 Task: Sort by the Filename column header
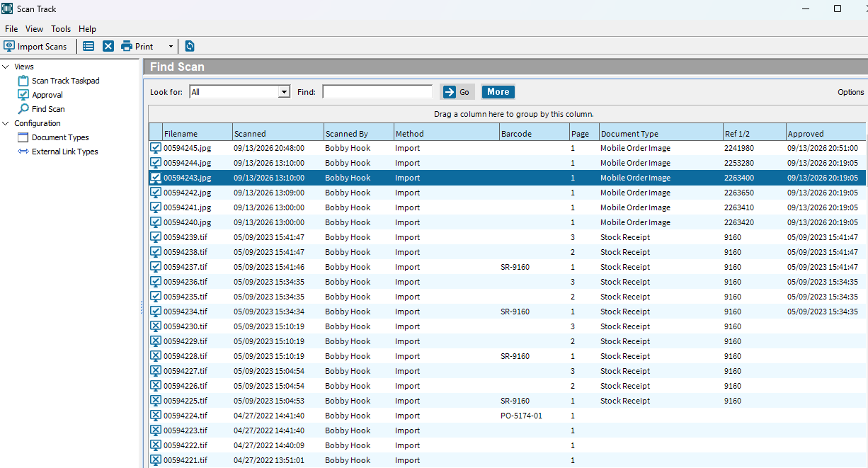tap(198, 133)
